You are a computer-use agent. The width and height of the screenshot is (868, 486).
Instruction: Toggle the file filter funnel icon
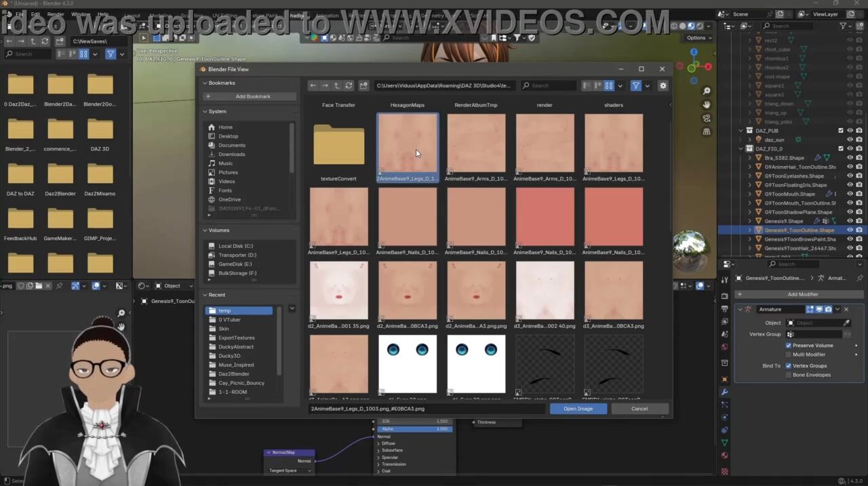point(635,85)
